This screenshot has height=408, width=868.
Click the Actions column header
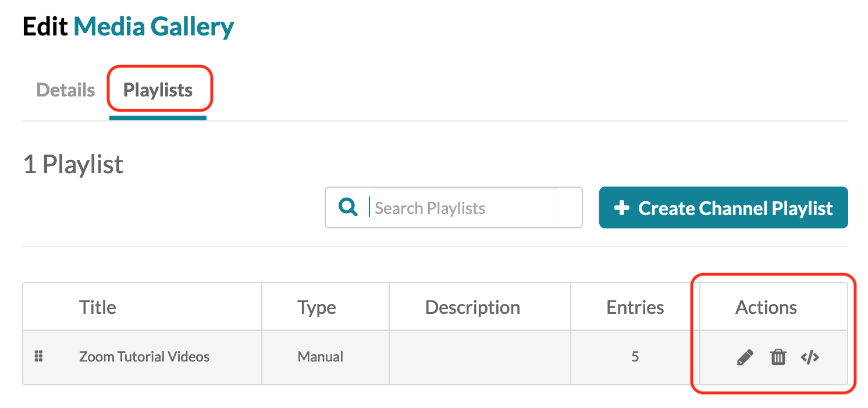[x=766, y=307]
